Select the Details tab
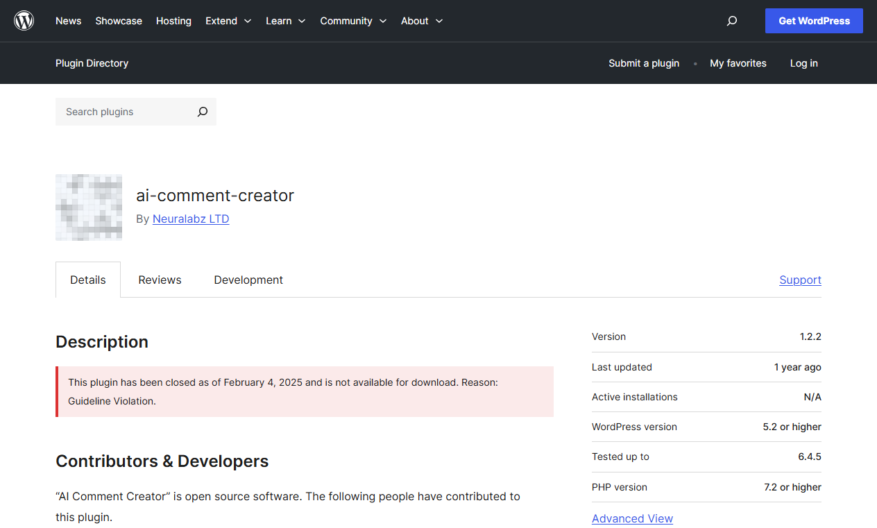877x528 pixels. tap(88, 280)
